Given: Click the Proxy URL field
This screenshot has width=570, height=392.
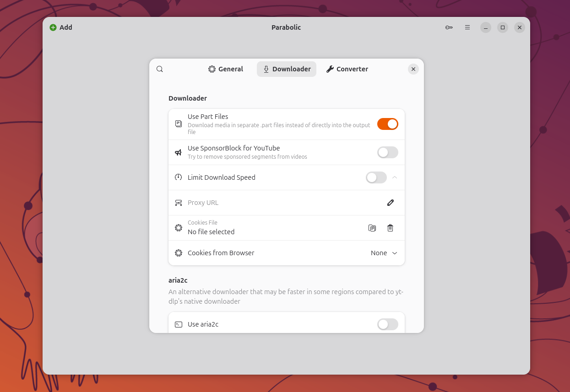Looking at the screenshot, I should click(287, 203).
